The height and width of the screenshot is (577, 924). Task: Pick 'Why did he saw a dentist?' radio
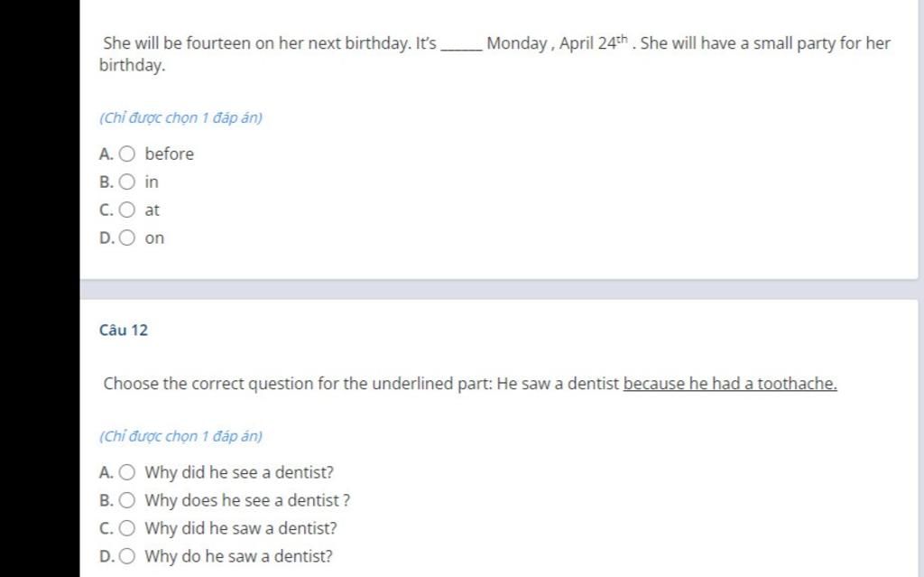(126, 528)
